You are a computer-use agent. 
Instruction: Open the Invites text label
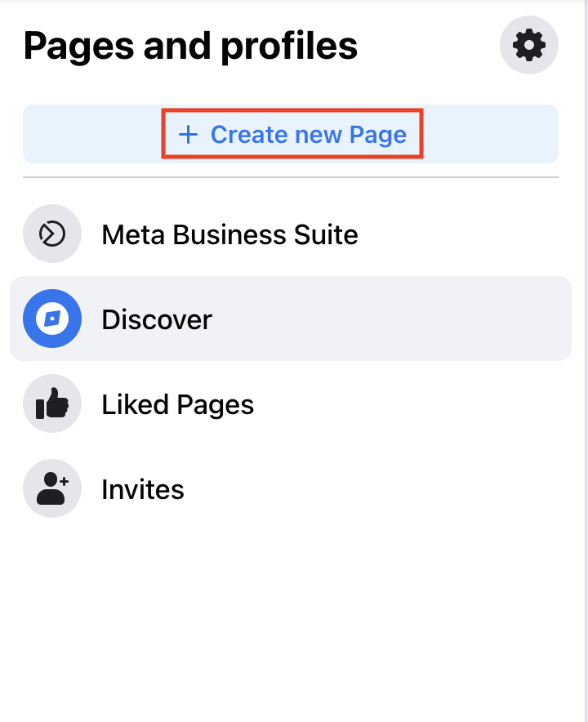point(143,489)
